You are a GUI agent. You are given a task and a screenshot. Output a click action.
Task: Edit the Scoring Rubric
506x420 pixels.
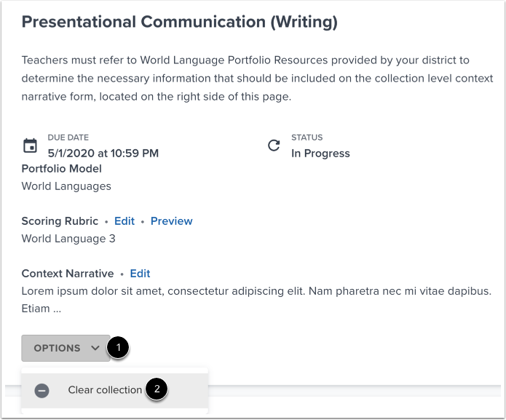[x=124, y=221]
